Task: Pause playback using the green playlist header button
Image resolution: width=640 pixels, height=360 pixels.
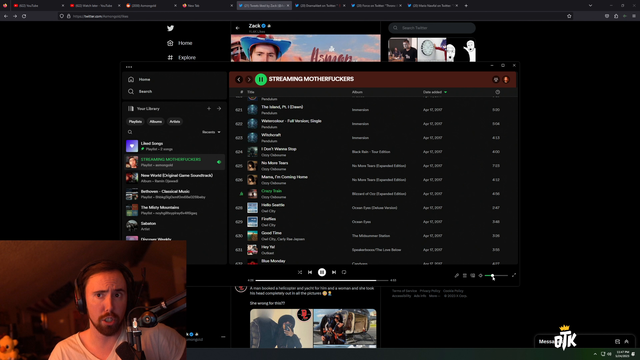Action: (x=261, y=79)
